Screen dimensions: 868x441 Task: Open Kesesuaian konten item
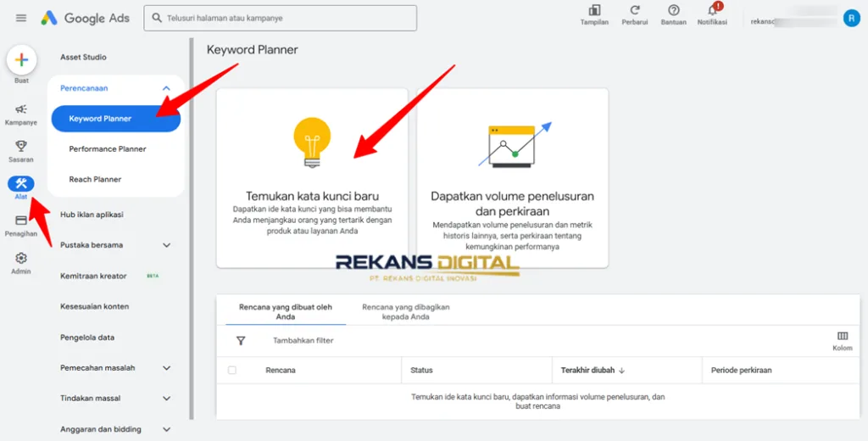pyautogui.click(x=95, y=306)
